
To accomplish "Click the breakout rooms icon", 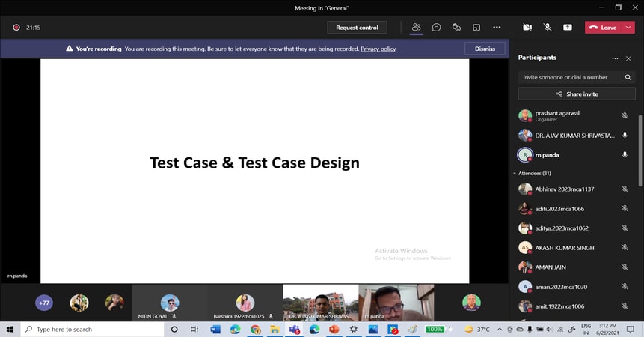I will point(476,28).
